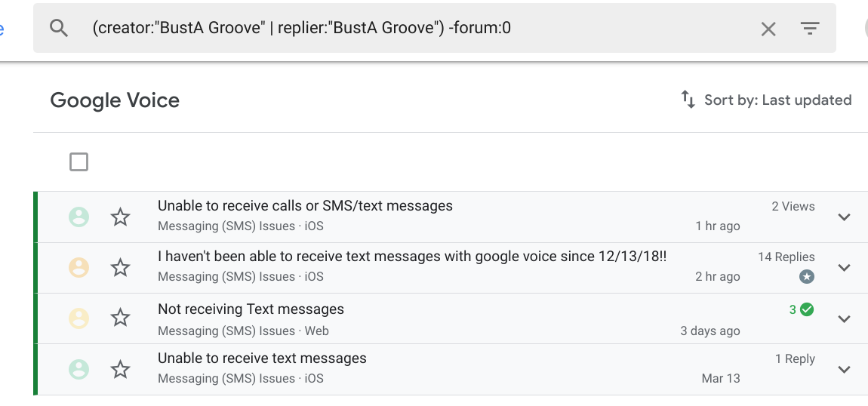Click avatar of 'Unable to receive calls' thread

(78, 217)
